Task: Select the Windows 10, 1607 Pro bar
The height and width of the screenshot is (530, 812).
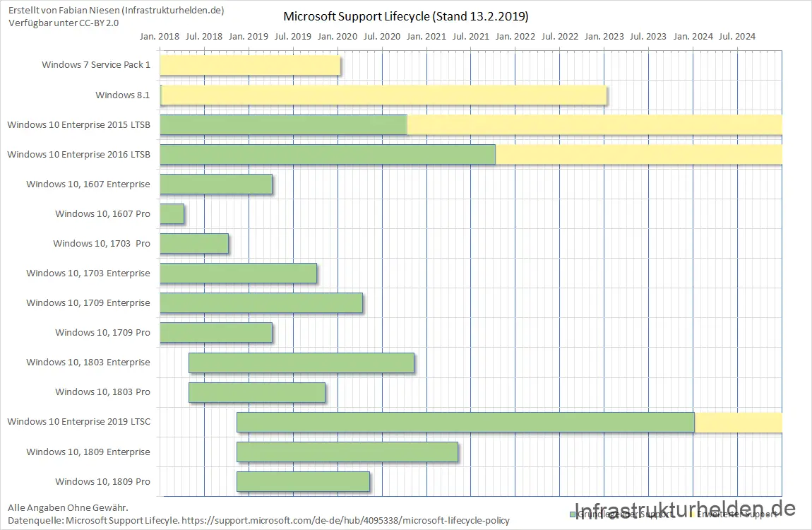Action: point(172,214)
